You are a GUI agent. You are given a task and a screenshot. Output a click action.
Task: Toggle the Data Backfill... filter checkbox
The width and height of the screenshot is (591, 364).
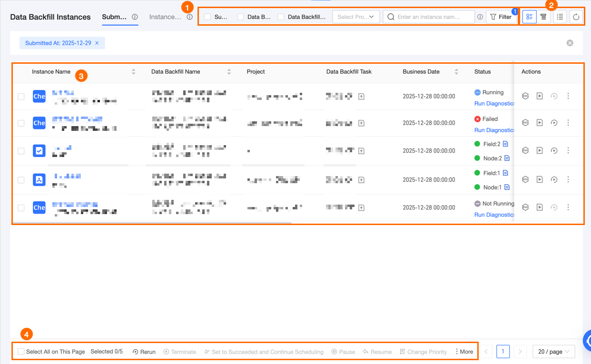tap(281, 17)
